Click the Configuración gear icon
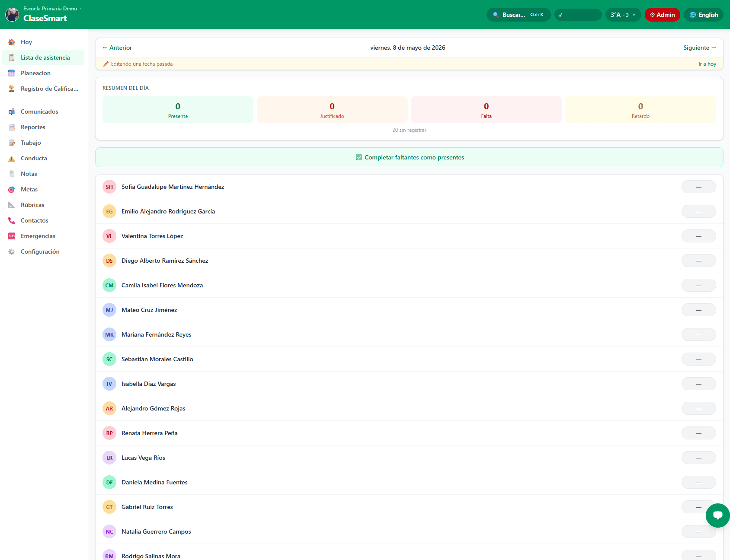The width and height of the screenshot is (730, 560). pyautogui.click(x=12, y=251)
